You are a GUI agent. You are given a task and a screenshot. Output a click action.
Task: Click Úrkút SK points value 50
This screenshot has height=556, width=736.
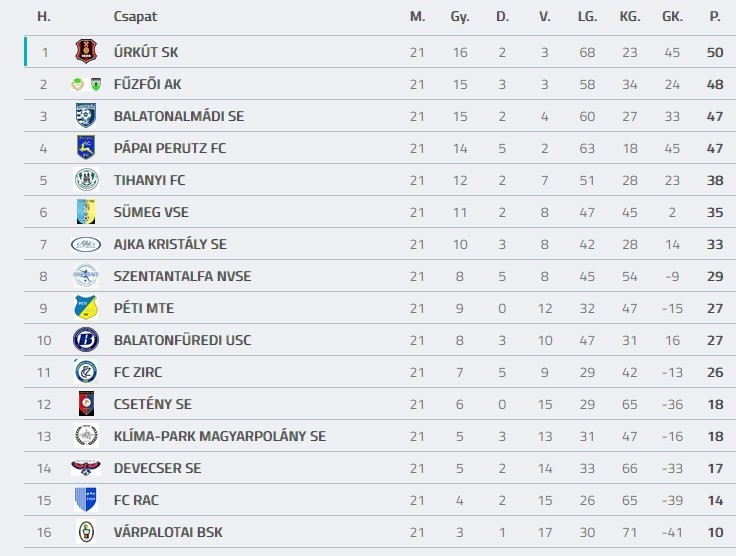click(x=714, y=52)
